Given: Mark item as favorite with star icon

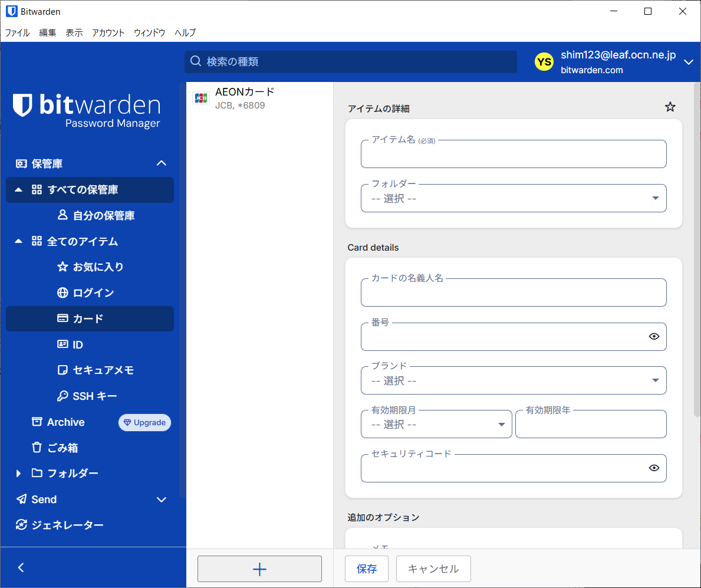Looking at the screenshot, I should click(670, 107).
